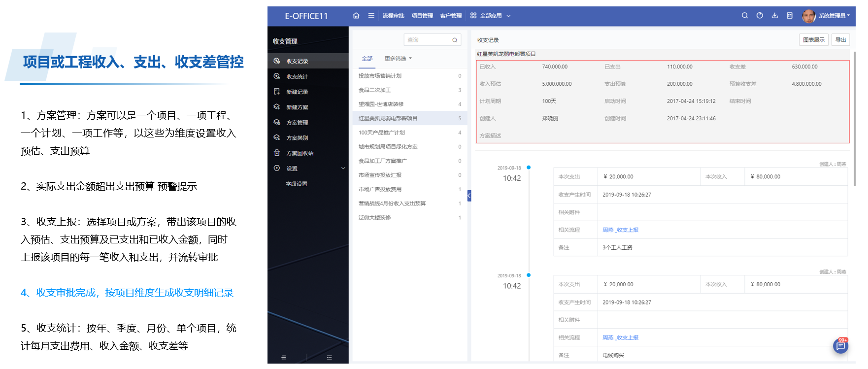The width and height of the screenshot is (868, 369).
Task: Click the 电线购买 remark text
Action: [x=613, y=355]
